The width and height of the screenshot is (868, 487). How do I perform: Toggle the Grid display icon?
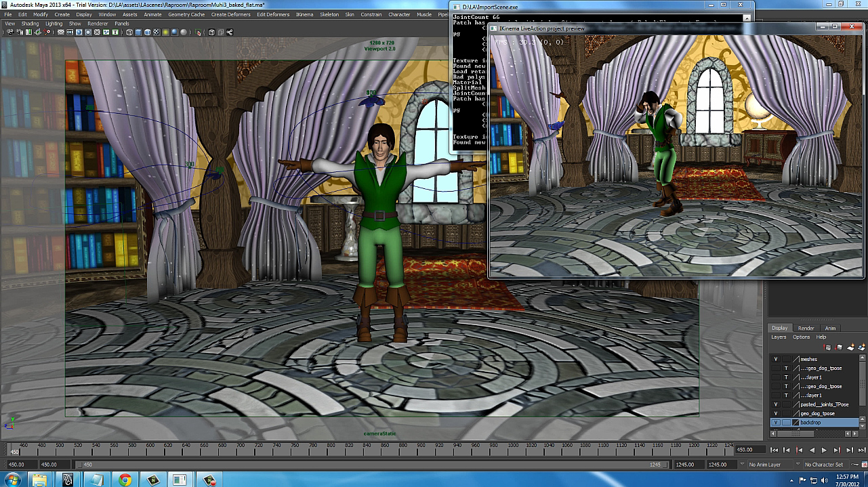[61, 32]
